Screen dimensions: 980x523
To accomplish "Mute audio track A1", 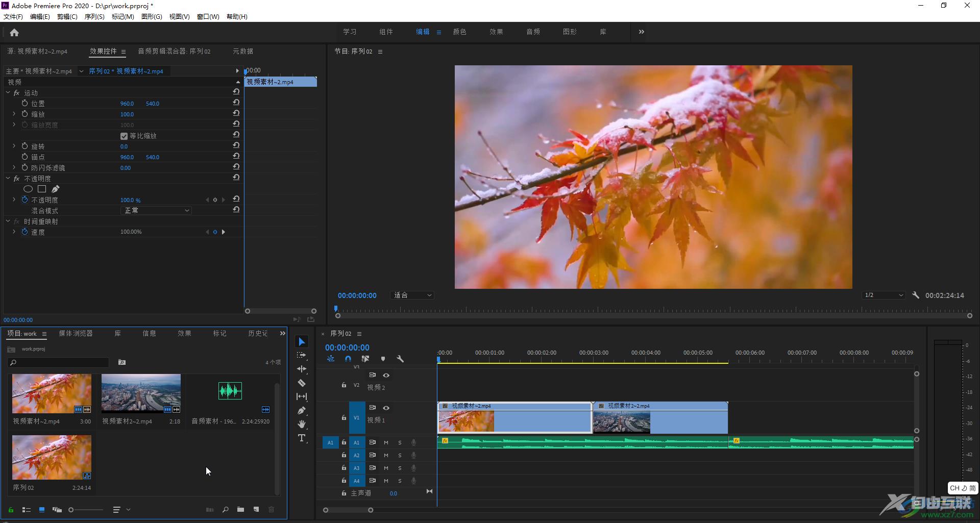I will tap(386, 442).
